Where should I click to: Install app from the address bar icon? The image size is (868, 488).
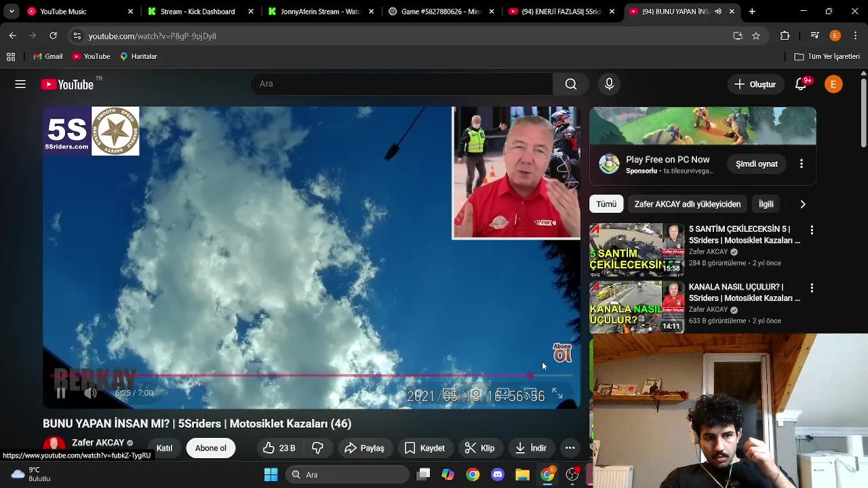[x=738, y=36]
